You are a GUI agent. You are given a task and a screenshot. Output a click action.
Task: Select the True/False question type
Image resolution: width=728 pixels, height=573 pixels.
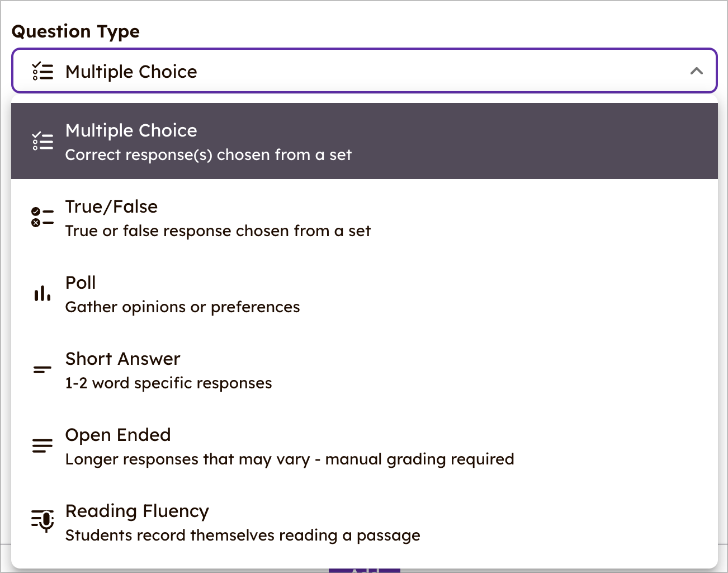tap(218, 218)
